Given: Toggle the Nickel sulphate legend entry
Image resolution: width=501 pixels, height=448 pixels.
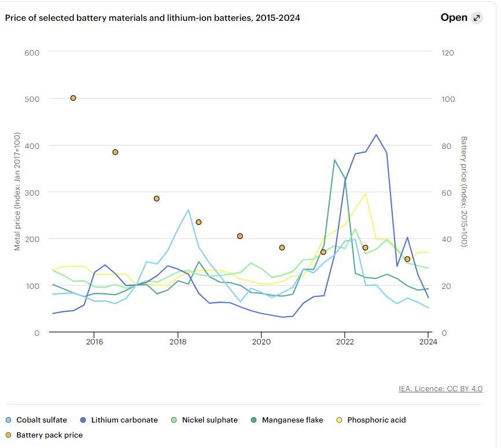Looking at the screenshot, I should click(204, 420).
